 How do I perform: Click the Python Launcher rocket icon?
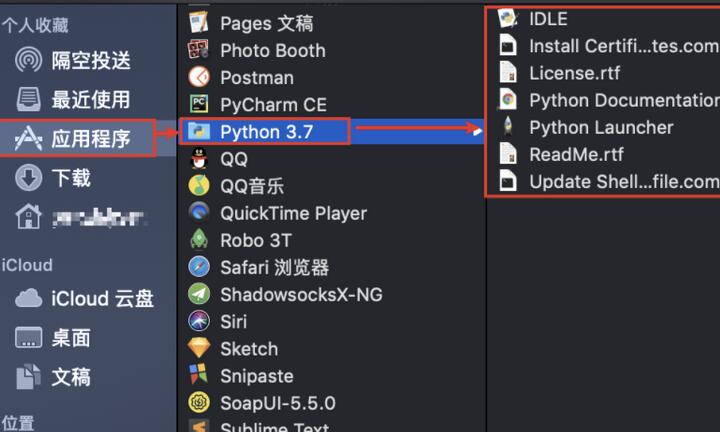coord(508,127)
